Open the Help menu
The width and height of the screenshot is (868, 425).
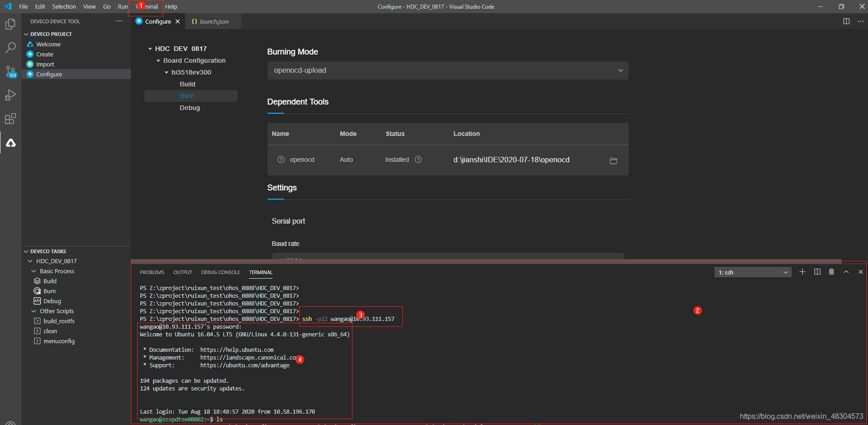[171, 6]
